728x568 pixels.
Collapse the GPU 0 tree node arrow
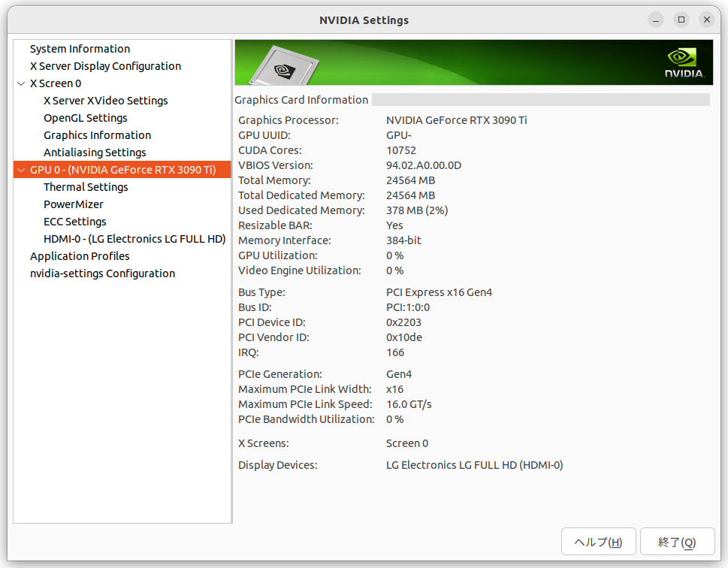pos(21,170)
